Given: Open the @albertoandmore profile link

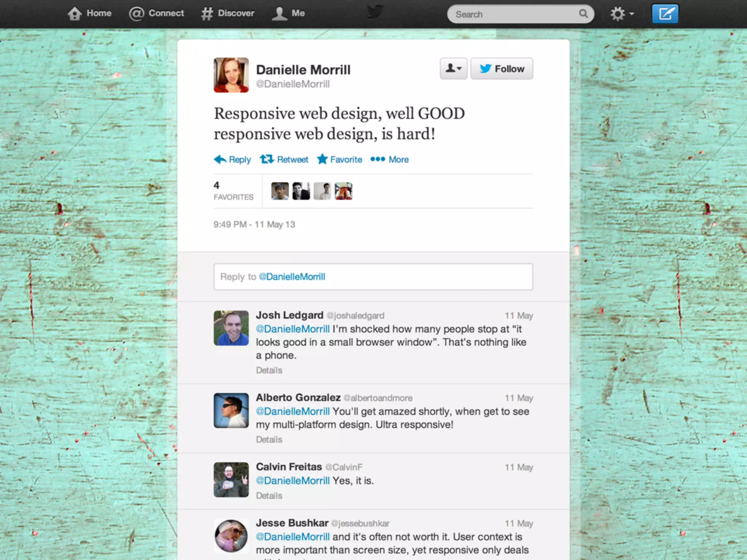Looking at the screenshot, I should 378,398.
